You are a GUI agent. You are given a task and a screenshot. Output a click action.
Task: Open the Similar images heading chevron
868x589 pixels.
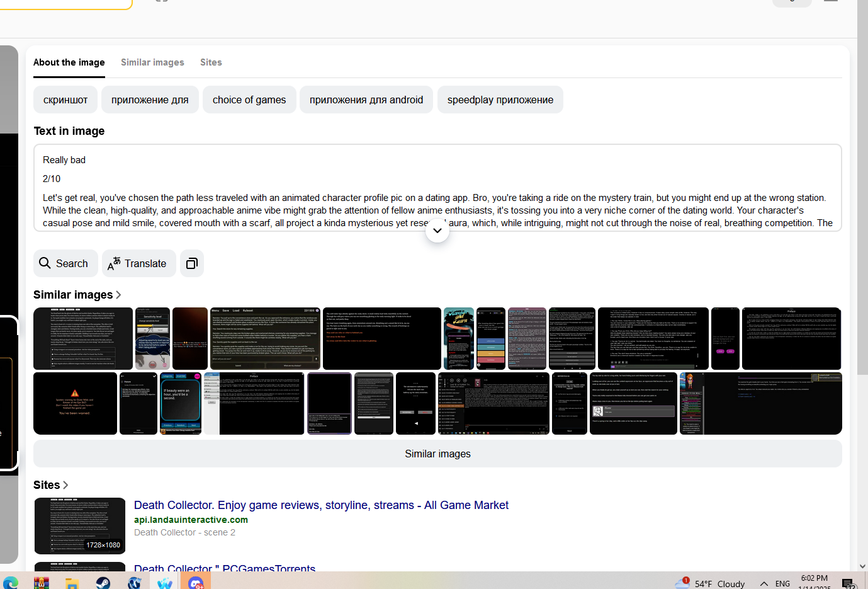pyautogui.click(x=118, y=295)
